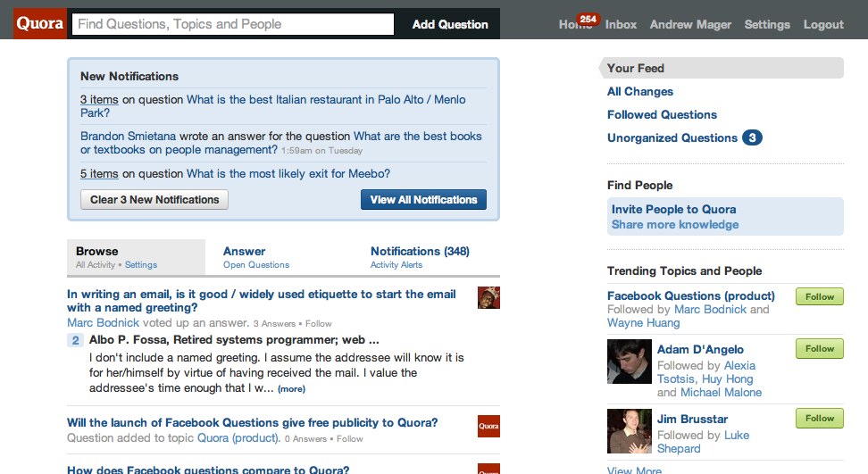Click View All Notifications button
Screen dimensions: 868x474
(x=423, y=200)
